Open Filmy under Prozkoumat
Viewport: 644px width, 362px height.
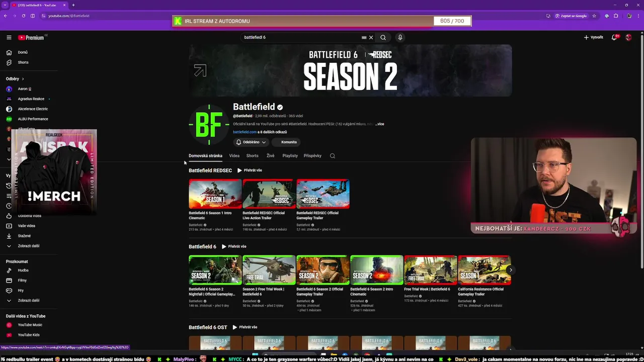23,281
